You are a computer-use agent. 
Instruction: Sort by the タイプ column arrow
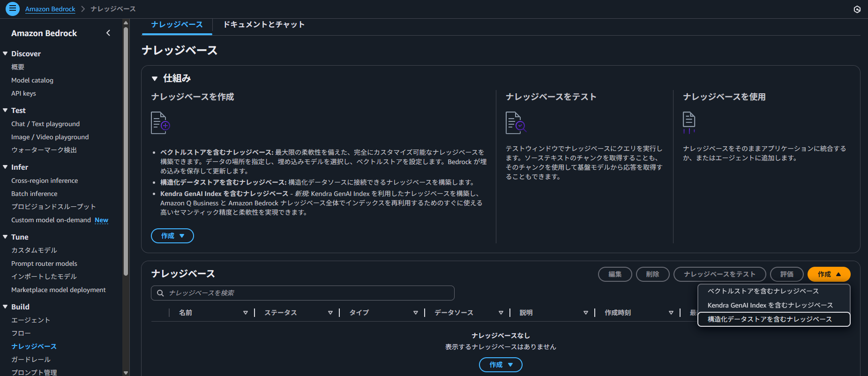[416, 313]
